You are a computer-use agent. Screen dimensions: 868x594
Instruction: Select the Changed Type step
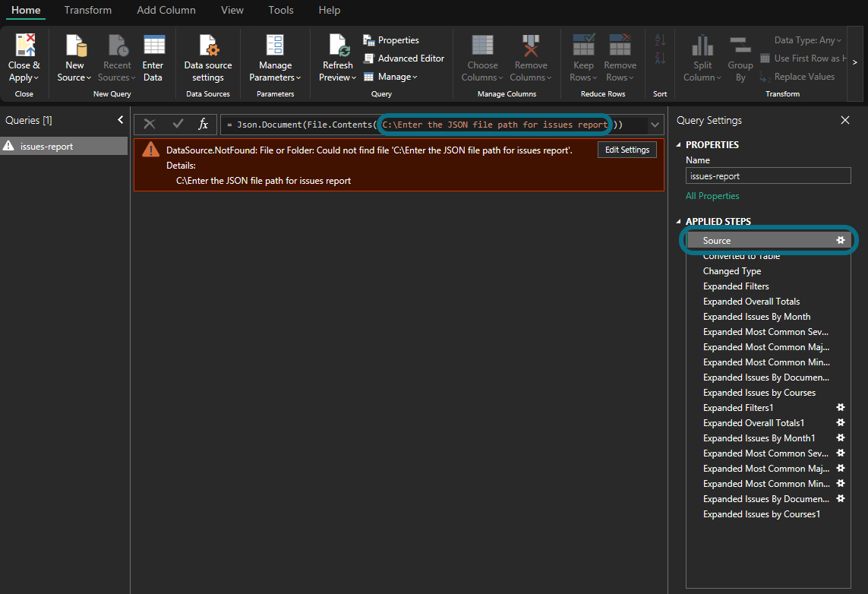point(769,270)
